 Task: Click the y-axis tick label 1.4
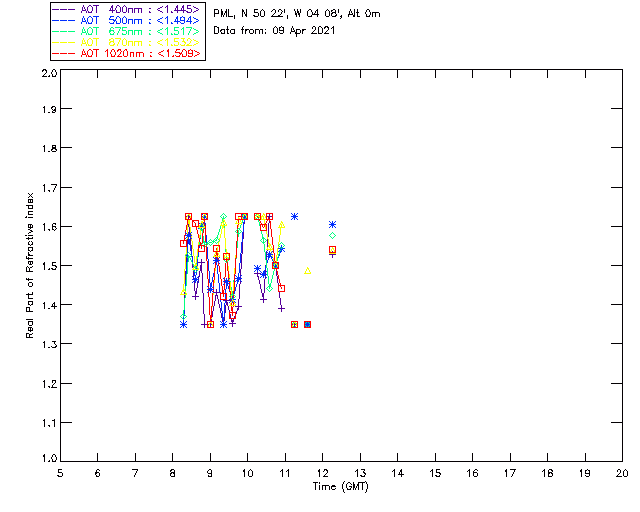49,305
